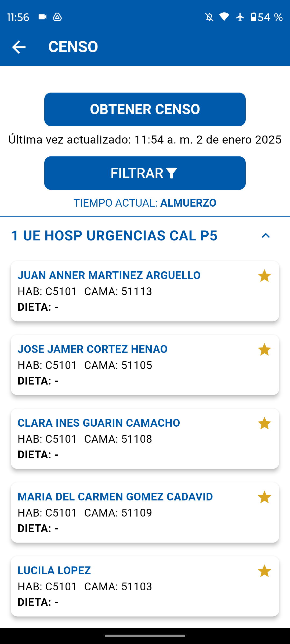The width and height of the screenshot is (290, 644).
Task: Tap the Wi-Fi status icon
Action: pyautogui.click(x=224, y=17)
